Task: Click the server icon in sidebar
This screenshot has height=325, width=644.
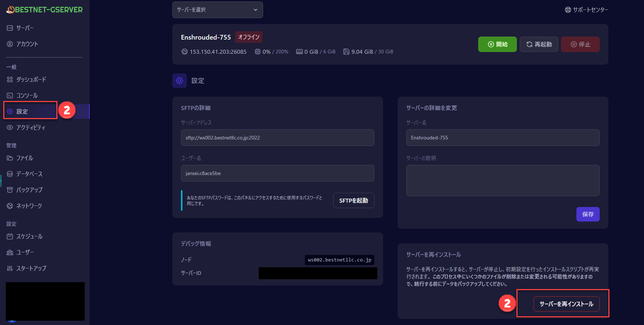Action: tap(10, 28)
